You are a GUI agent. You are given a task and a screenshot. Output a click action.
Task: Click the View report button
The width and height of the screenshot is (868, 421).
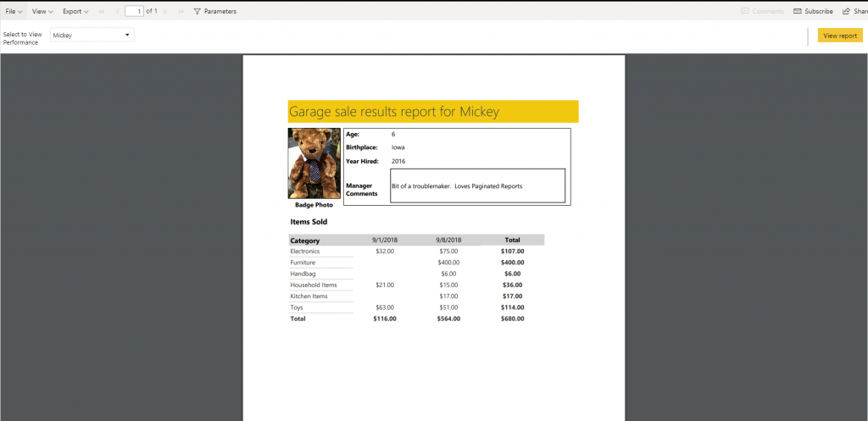840,36
